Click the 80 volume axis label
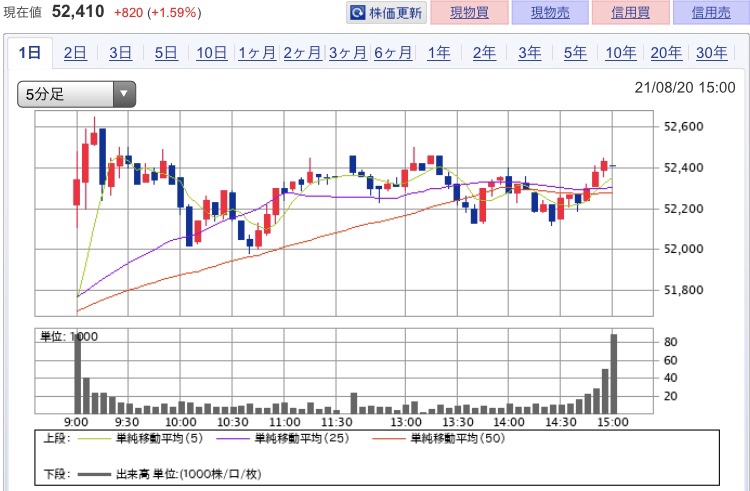This screenshot has height=491, width=750. pos(671,342)
